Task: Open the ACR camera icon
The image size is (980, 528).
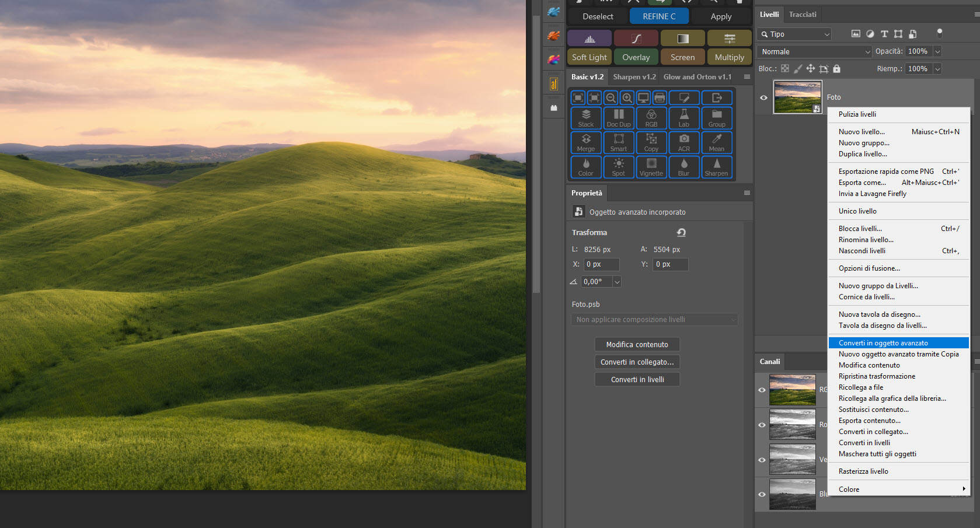Action: tap(683, 142)
